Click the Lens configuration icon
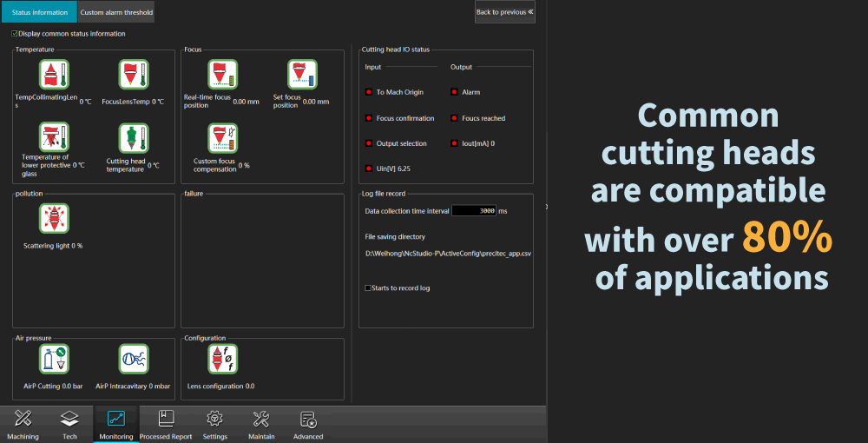The image size is (868, 443). tap(222, 359)
